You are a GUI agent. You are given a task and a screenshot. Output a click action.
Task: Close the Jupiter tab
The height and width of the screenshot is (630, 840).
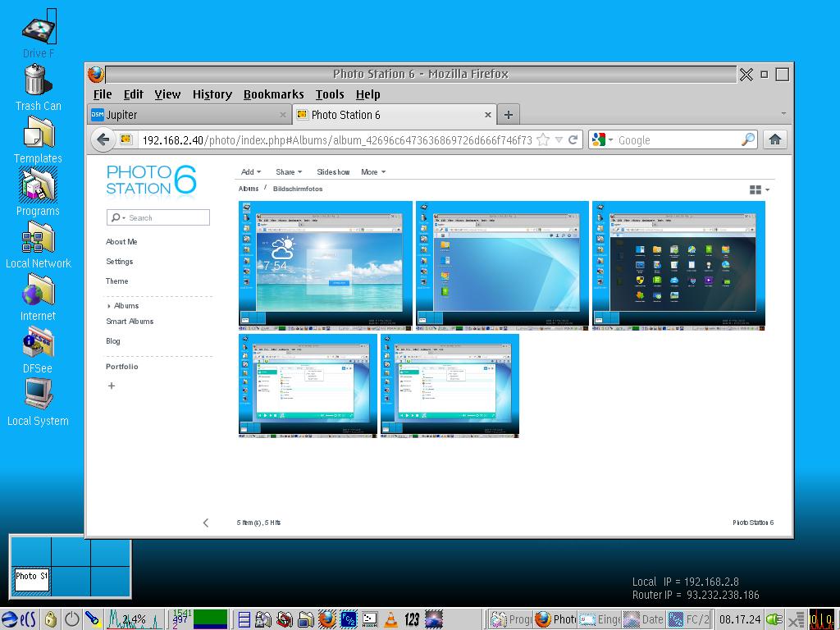pyautogui.click(x=283, y=115)
